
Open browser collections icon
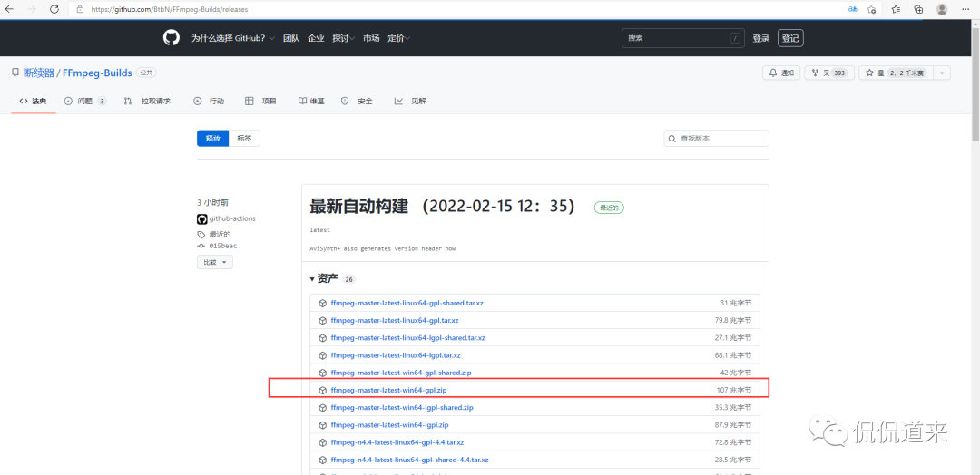(x=918, y=9)
